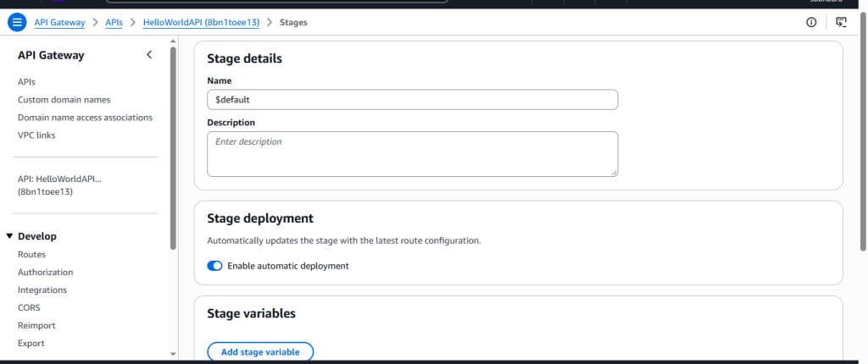Click the Stage deployment heading

click(x=260, y=218)
